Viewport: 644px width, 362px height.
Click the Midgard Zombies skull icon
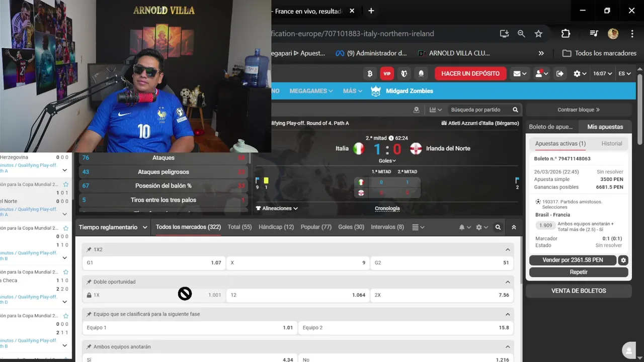click(376, 91)
